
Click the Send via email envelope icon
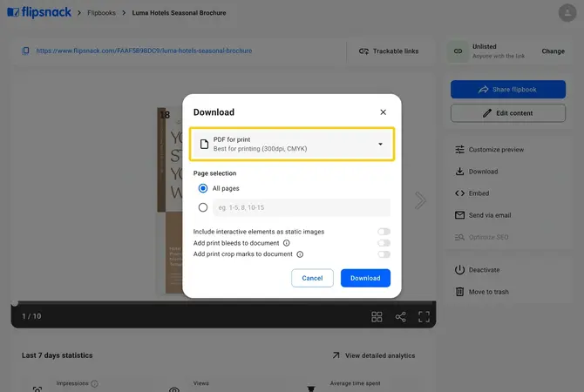click(x=459, y=215)
